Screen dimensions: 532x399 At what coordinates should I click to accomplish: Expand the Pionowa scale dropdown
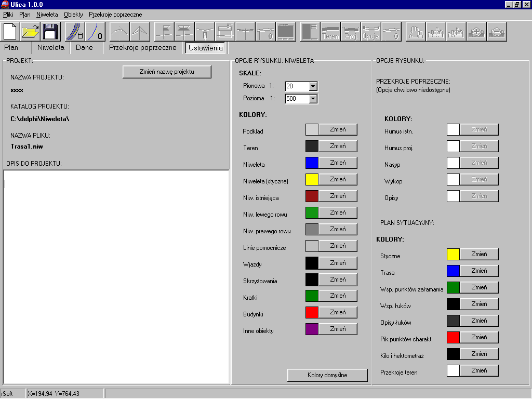[313, 86]
